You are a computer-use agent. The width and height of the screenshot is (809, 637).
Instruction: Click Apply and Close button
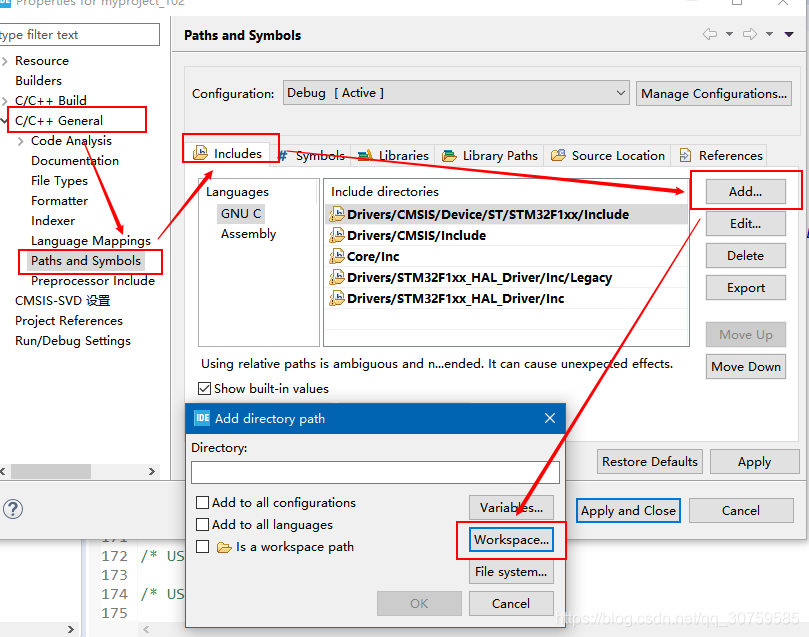[x=628, y=510]
